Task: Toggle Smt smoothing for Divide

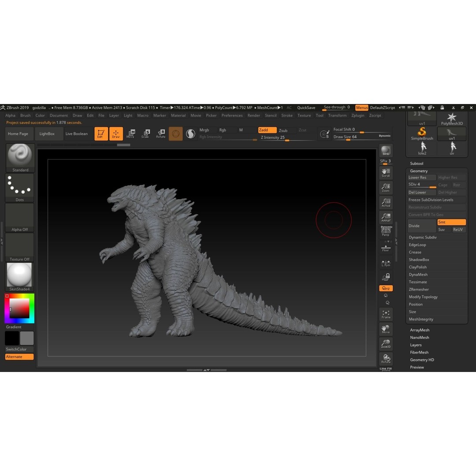Action: [451, 222]
